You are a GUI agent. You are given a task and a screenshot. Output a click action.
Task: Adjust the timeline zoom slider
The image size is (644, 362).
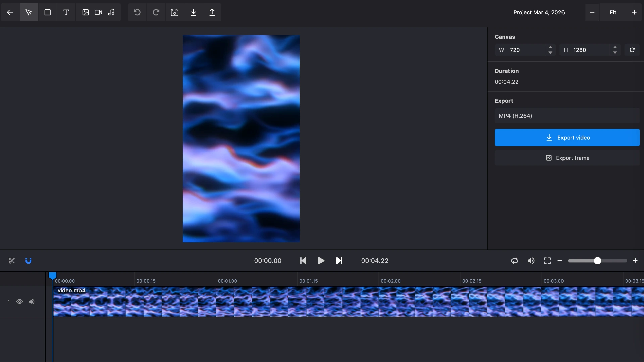click(597, 261)
